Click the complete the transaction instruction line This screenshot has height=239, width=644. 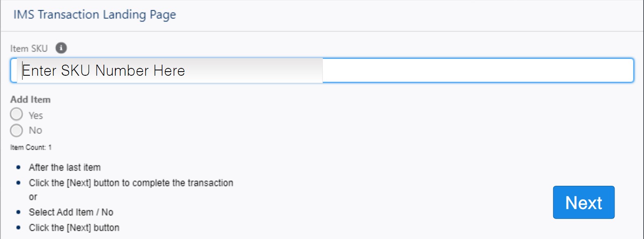click(131, 183)
